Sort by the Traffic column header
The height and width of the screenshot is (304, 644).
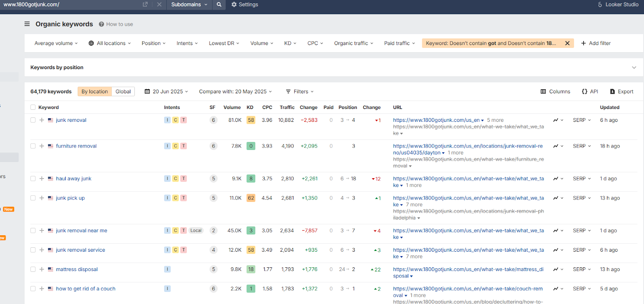[x=287, y=107]
